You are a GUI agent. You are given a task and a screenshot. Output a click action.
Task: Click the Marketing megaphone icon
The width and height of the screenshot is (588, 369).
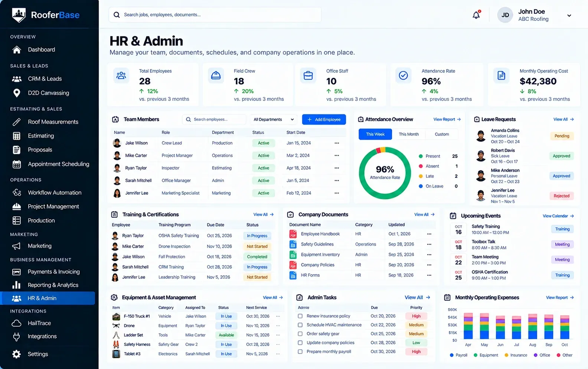tap(17, 246)
